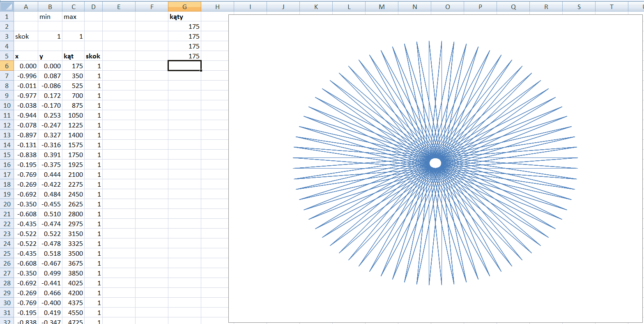Image resolution: width=644 pixels, height=324 pixels.
Task: Click the bold 'kąt' header cell
Action: tap(73, 56)
